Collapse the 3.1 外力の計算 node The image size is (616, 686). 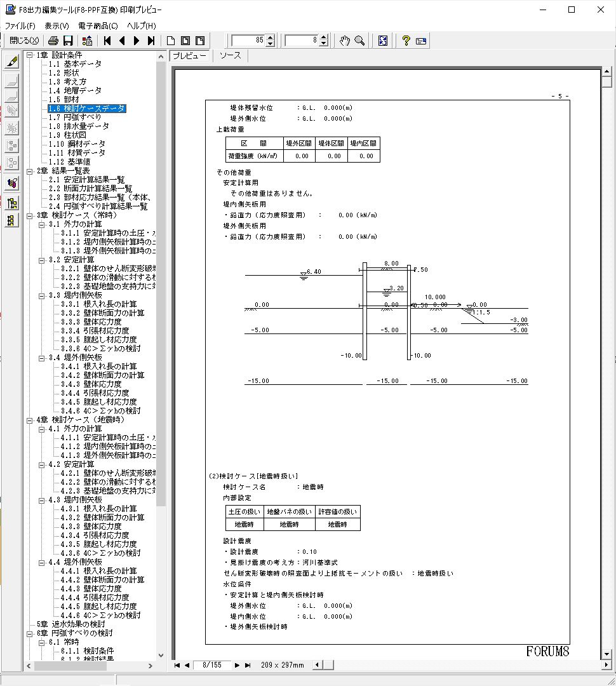(x=42, y=224)
